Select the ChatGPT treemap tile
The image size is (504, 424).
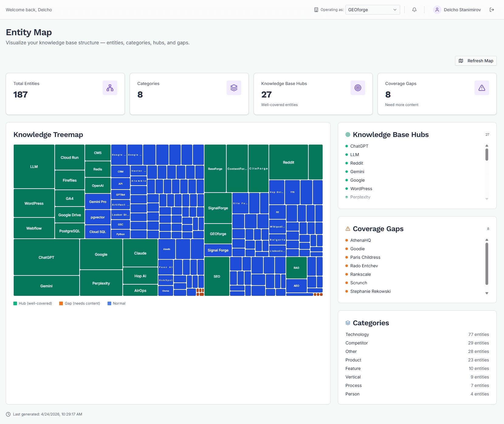click(46, 257)
